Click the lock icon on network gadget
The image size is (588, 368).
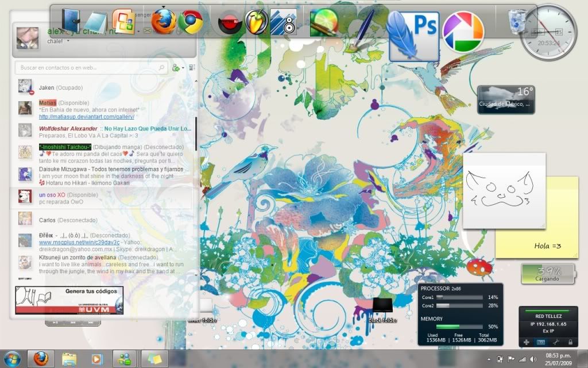click(570, 342)
